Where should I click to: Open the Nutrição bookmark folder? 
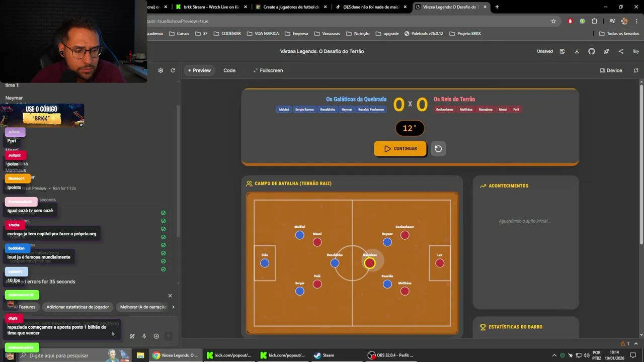tap(358, 34)
